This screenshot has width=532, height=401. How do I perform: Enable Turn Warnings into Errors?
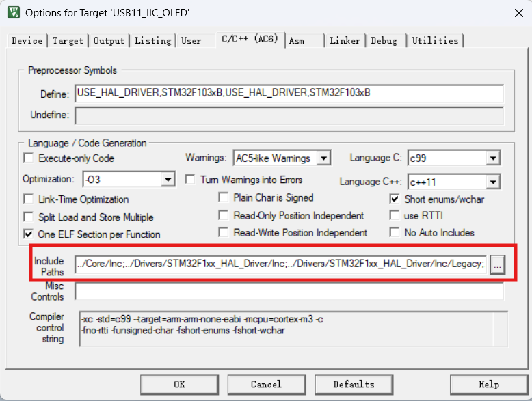[x=190, y=179]
